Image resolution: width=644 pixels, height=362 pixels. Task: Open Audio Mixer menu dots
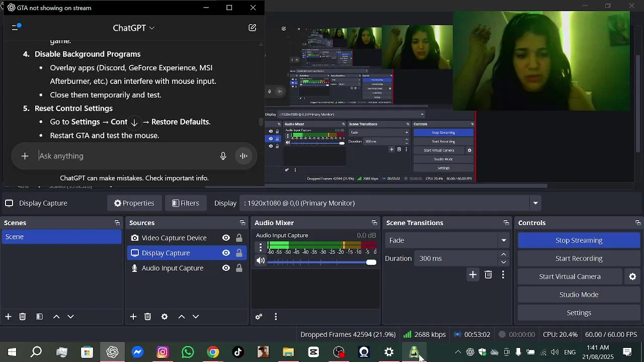pyautogui.click(x=276, y=317)
